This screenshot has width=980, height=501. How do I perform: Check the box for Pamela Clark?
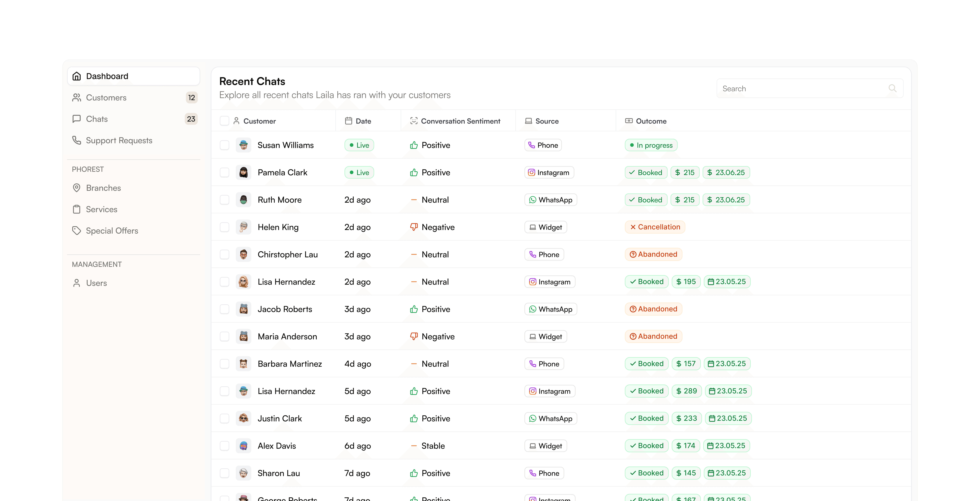click(225, 172)
